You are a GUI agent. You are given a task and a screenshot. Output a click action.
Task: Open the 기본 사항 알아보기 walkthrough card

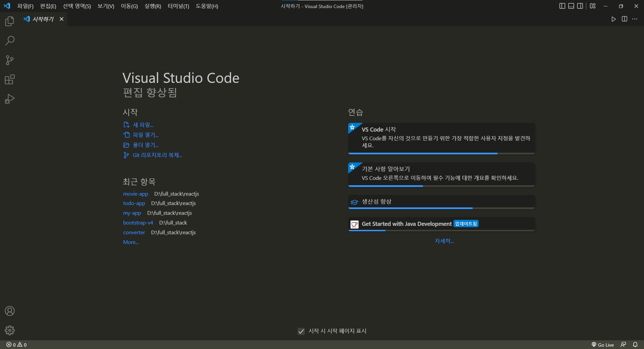(441, 175)
